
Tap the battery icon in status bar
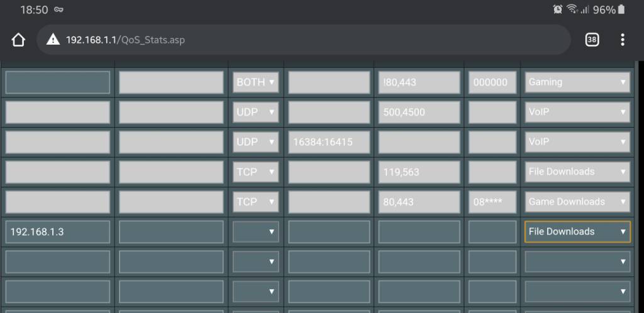pos(621,9)
